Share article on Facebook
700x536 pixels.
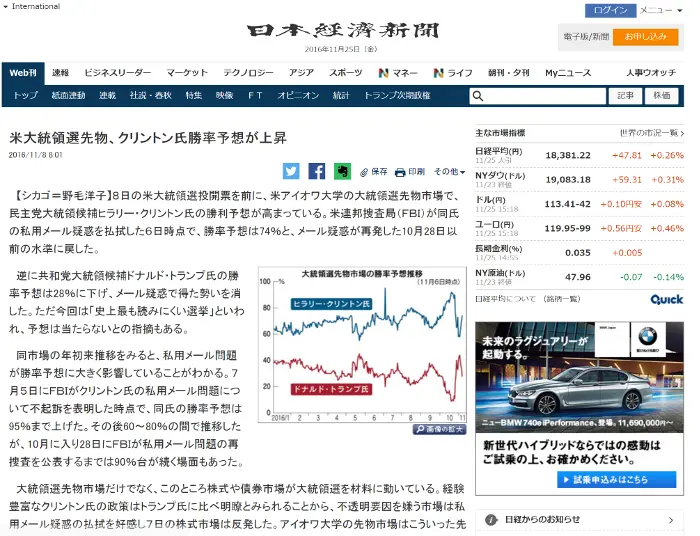pos(317,171)
